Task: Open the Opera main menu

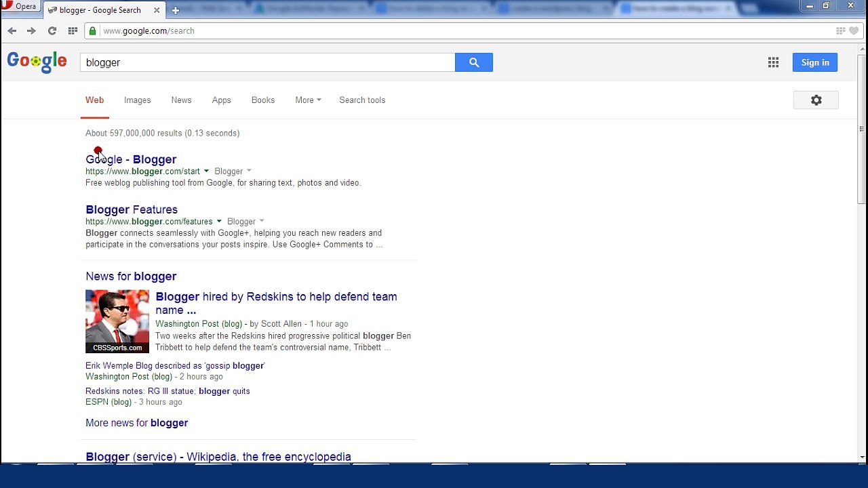Action: tap(19, 6)
